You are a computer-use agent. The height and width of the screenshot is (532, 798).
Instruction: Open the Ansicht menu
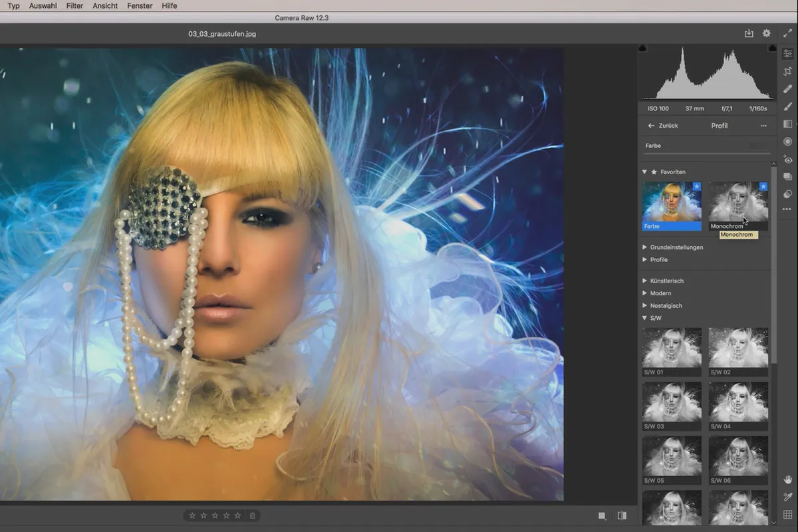point(105,5)
